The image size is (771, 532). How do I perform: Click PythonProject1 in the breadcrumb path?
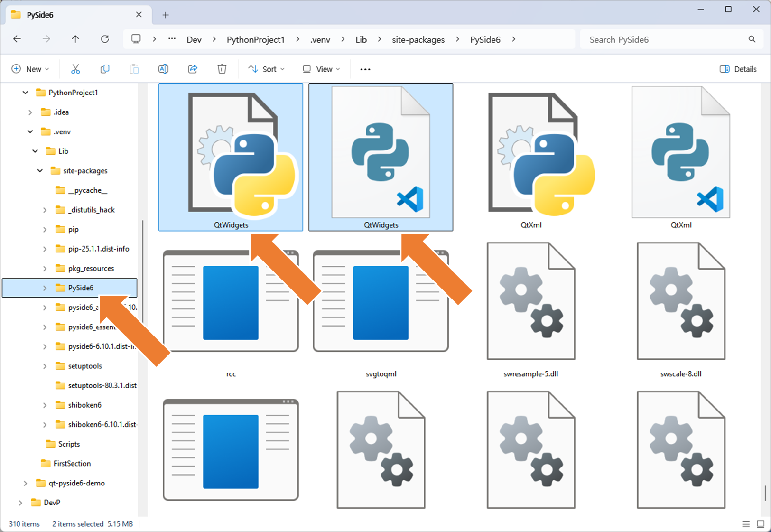(x=256, y=40)
